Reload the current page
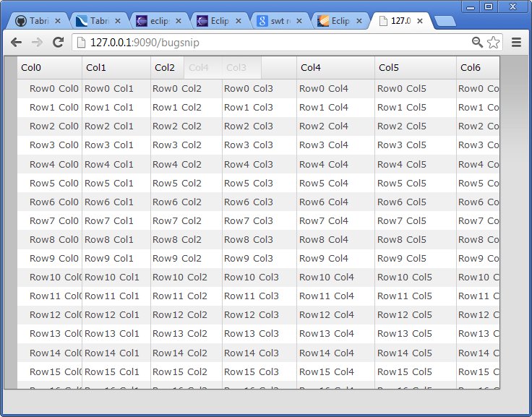The width and height of the screenshot is (532, 417). [59, 43]
